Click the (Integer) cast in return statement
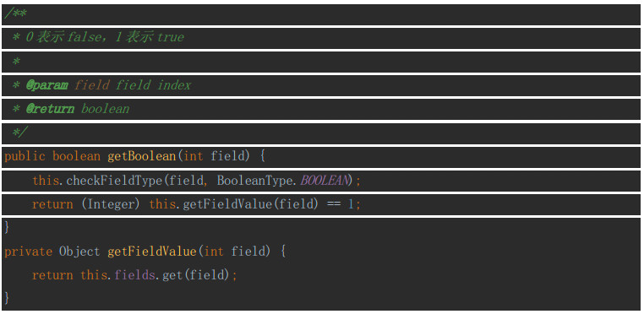This screenshot has width=644, height=314. (111, 204)
